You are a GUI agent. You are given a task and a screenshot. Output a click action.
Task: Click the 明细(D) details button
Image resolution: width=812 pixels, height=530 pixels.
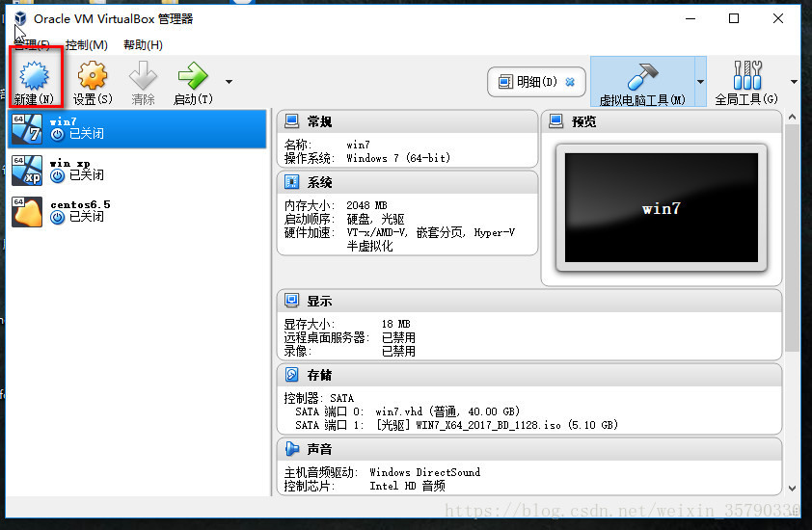click(536, 82)
